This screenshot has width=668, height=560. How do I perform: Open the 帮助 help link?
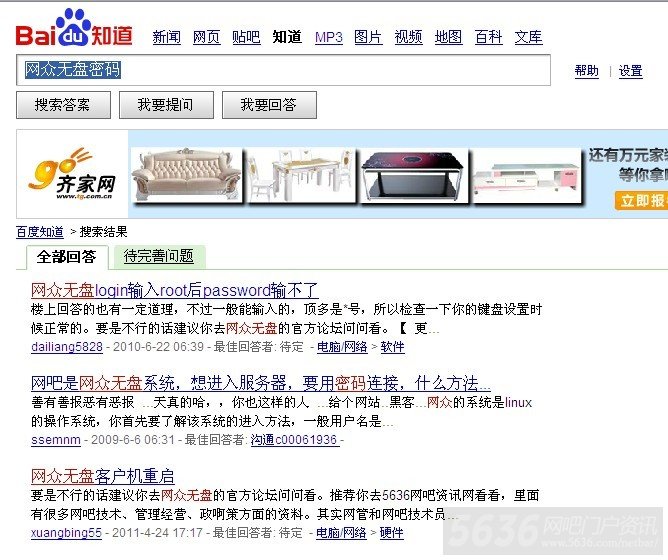586,71
